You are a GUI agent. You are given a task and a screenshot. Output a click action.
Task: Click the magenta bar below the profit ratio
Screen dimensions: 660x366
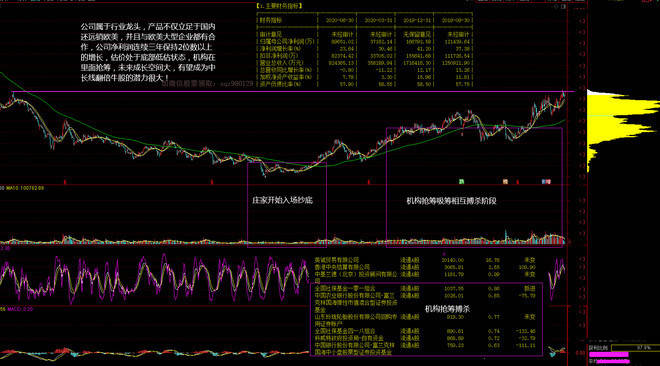pos(609,355)
